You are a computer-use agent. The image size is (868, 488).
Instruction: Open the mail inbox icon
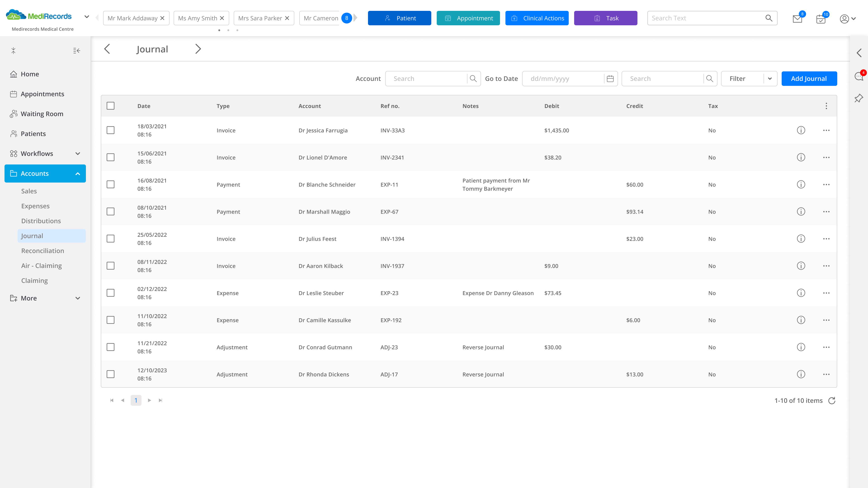pos(797,19)
